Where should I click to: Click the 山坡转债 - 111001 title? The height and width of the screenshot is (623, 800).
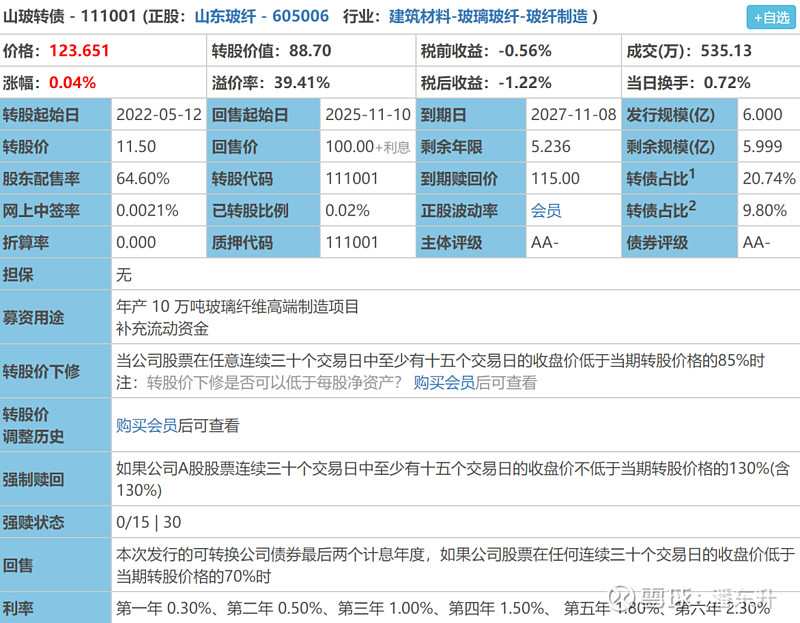[x=69, y=16]
